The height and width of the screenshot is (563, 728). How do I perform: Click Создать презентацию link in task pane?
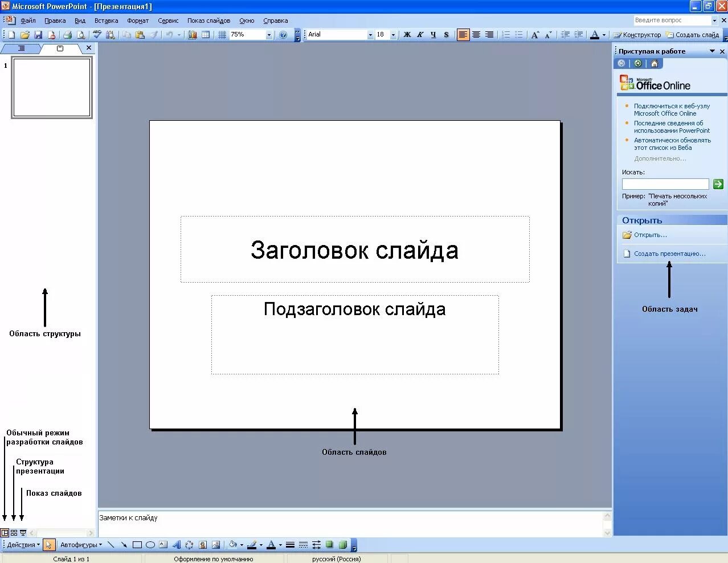pos(670,254)
